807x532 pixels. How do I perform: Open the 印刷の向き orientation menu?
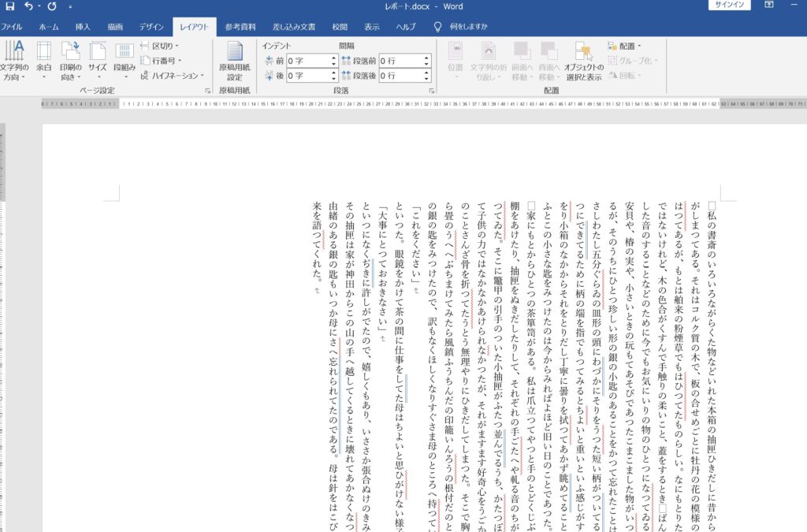click(x=70, y=61)
